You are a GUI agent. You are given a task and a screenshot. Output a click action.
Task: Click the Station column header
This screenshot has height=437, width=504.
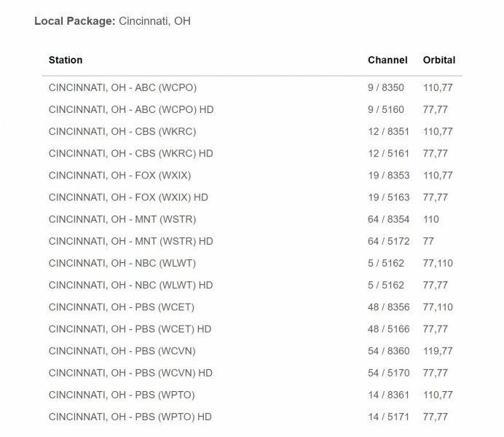pyautogui.click(x=66, y=60)
